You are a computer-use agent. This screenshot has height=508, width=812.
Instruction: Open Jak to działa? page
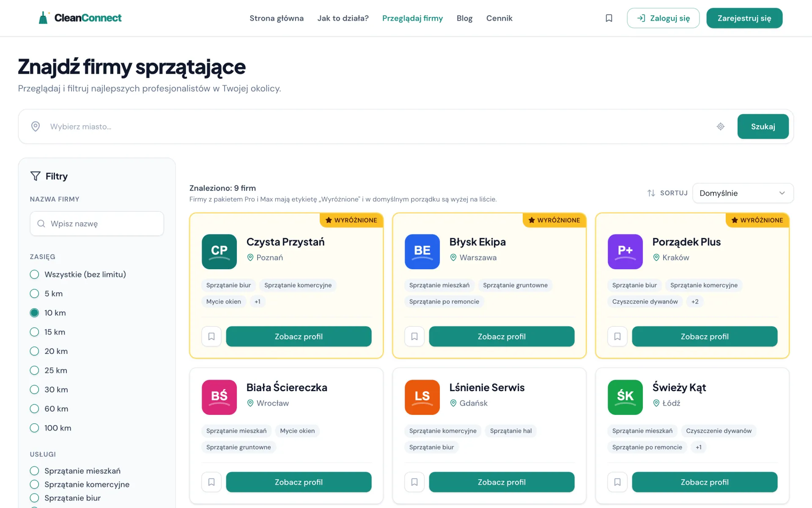pos(343,18)
